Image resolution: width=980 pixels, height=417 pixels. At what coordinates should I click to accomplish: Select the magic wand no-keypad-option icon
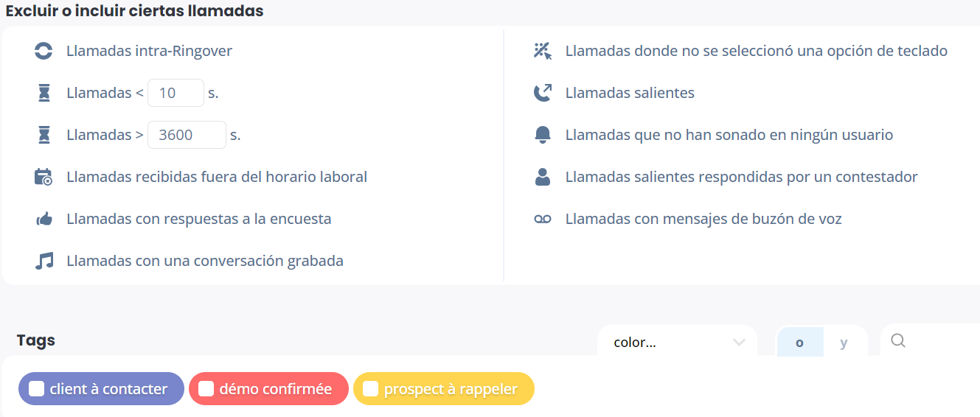(x=543, y=51)
